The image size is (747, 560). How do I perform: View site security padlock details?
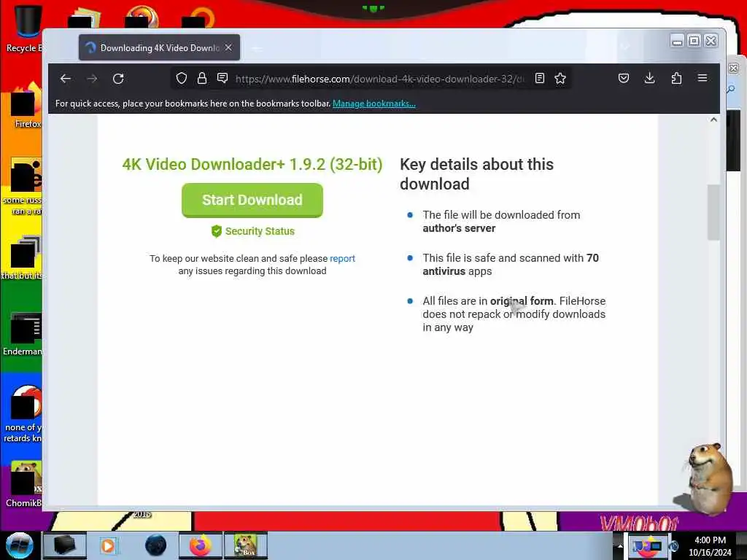pos(202,78)
